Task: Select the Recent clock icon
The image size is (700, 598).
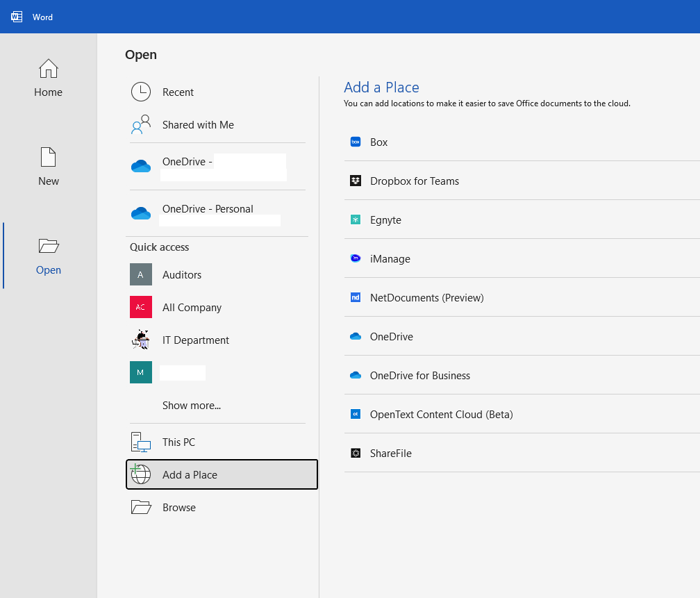Action: pyautogui.click(x=140, y=92)
